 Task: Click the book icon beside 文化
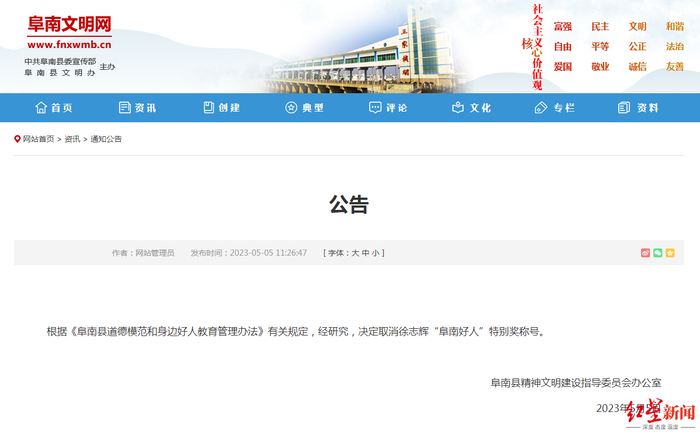click(x=458, y=108)
